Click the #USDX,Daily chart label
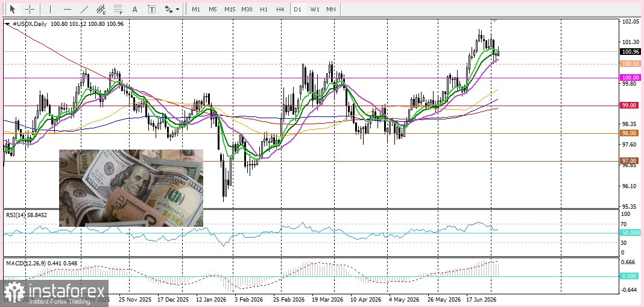644x307 pixels. click(x=30, y=24)
